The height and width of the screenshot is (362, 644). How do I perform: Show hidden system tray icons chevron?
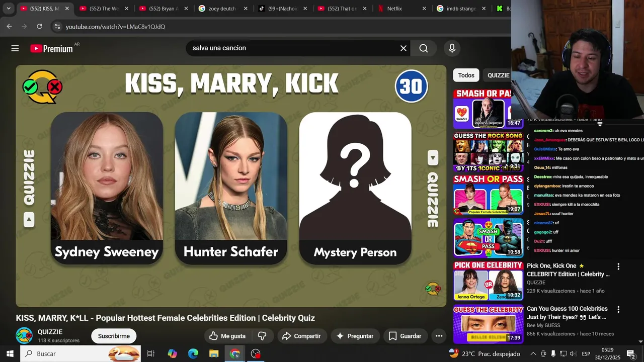point(533,353)
